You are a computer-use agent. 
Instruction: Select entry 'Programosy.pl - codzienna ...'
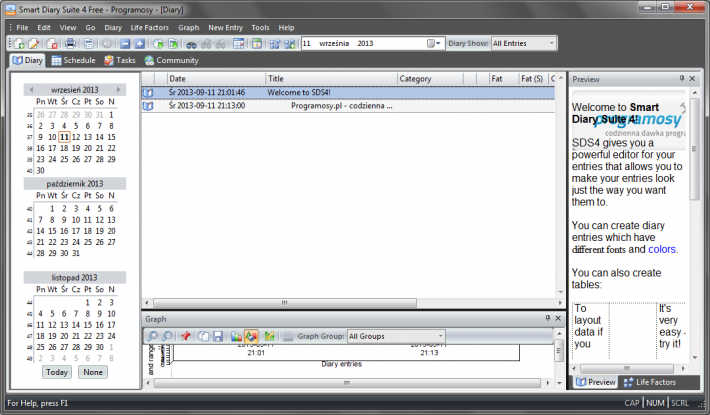click(x=348, y=106)
